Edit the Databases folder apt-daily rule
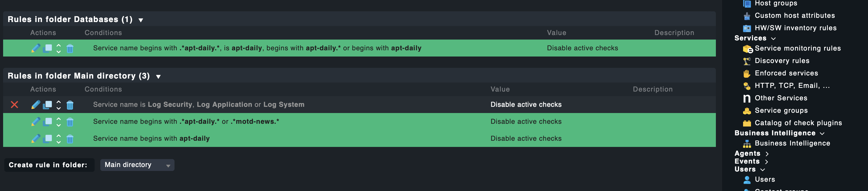 click(35, 48)
